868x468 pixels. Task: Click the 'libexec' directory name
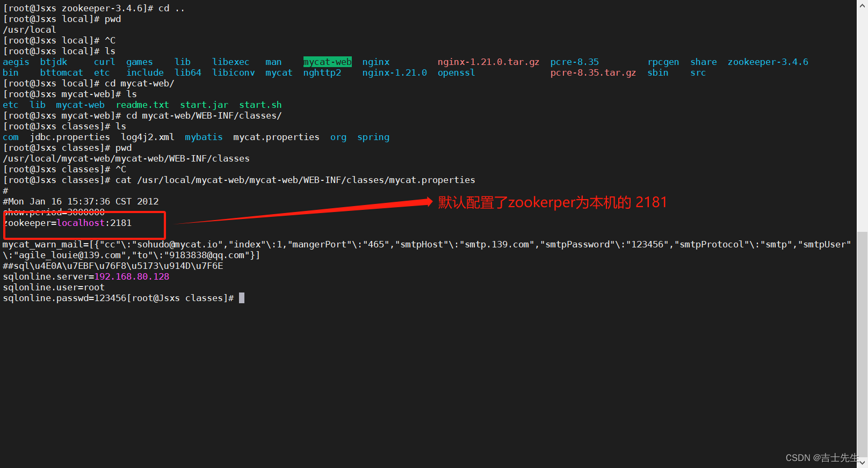(x=231, y=62)
